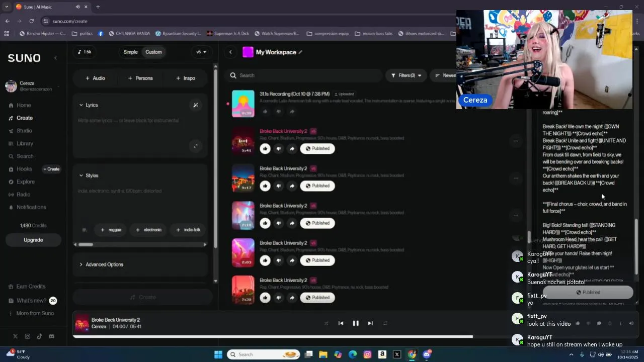Open File Explorer from the taskbar
This screenshot has height=362, width=644.
pyautogui.click(x=323, y=354)
